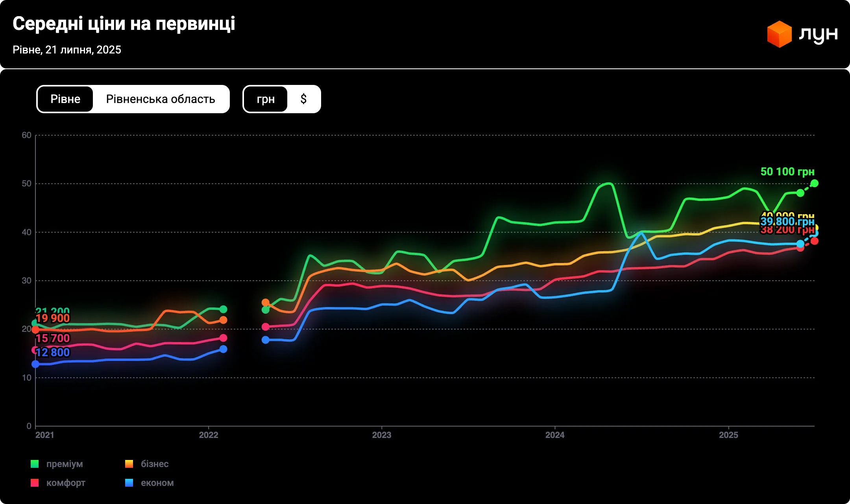Click the 15 700 pink starting label
850x504 pixels.
(x=53, y=338)
